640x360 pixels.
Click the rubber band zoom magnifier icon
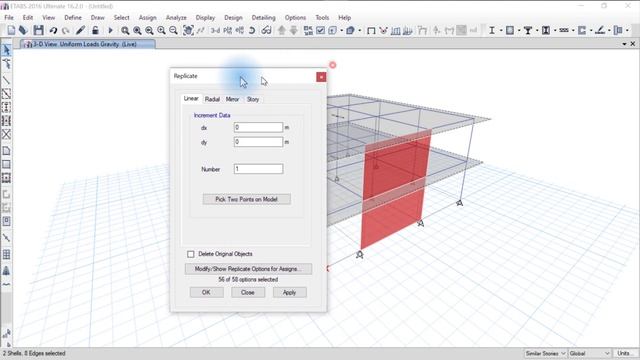pos(125,30)
